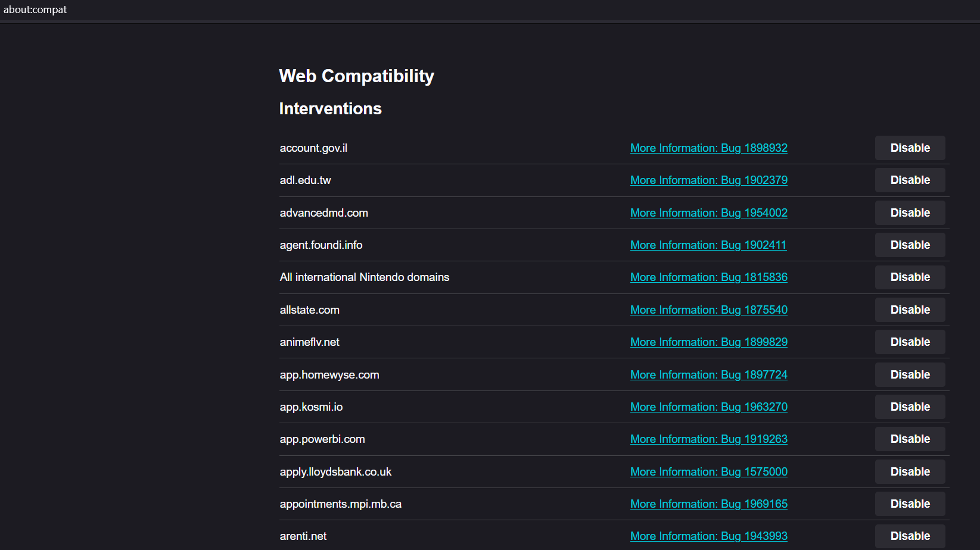Disable the app.powerbi.com intervention
The width and height of the screenshot is (980, 550).
(910, 439)
